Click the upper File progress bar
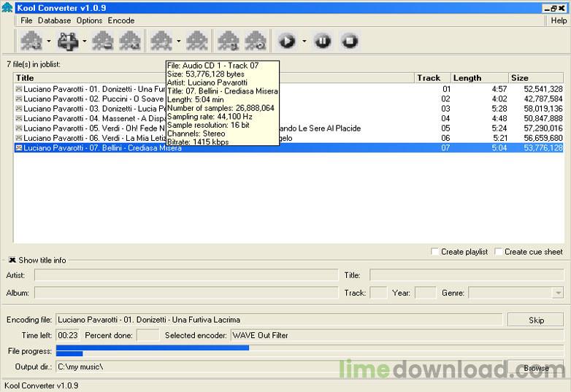Image resolution: width=571 pixels, height=392 pixels. 310,347
